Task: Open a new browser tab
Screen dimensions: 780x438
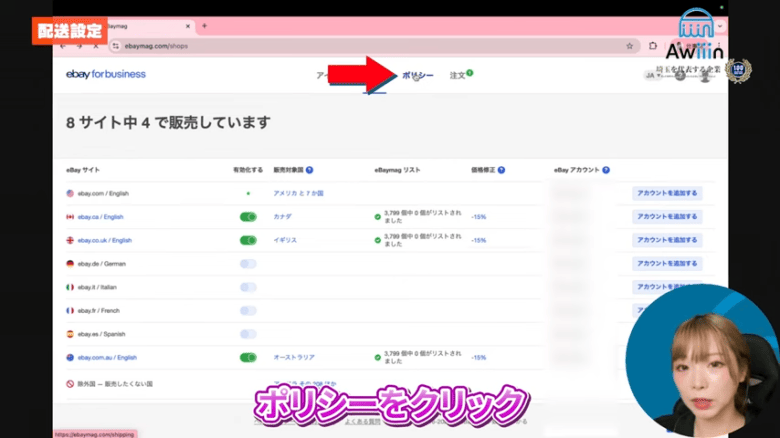Action: [x=205, y=25]
